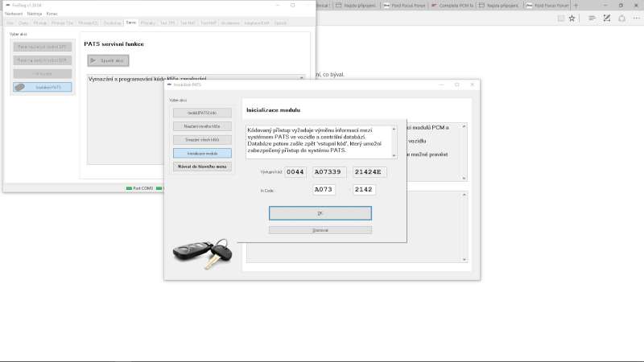This screenshot has width=644, height=362.
Task: Click the first In Code field A073
Action: [x=324, y=190]
